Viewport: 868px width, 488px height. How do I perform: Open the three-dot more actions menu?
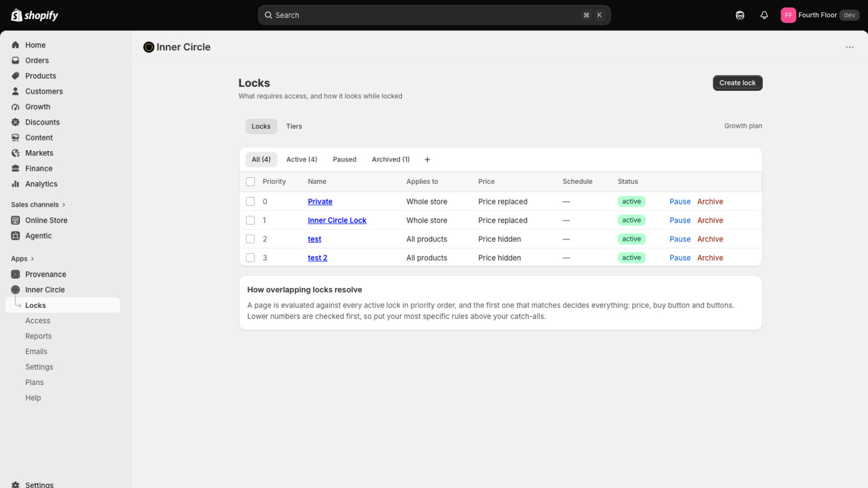tap(850, 47)
